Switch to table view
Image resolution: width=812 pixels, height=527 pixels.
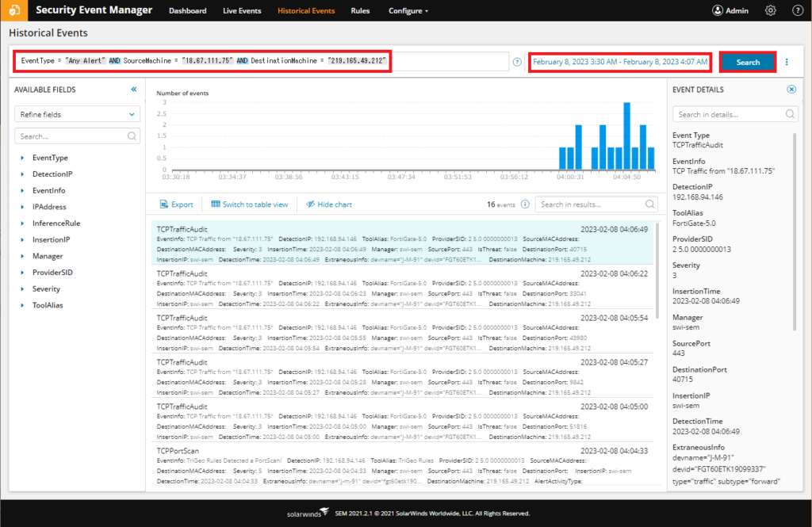pos(250,204)
